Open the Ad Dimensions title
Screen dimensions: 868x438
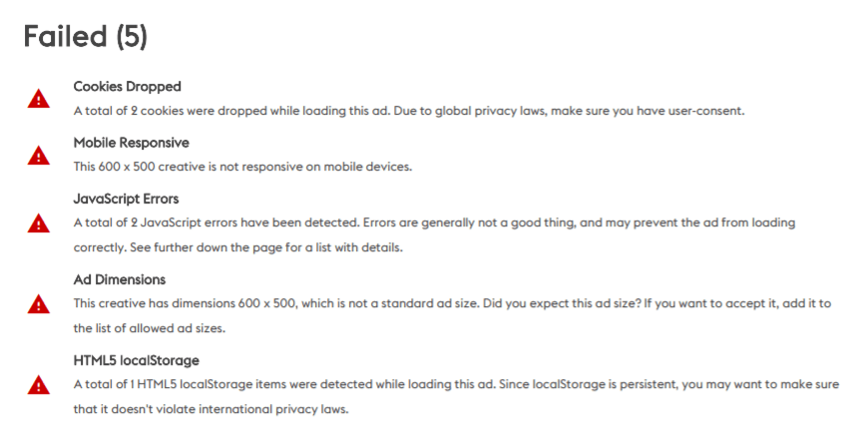120,279
